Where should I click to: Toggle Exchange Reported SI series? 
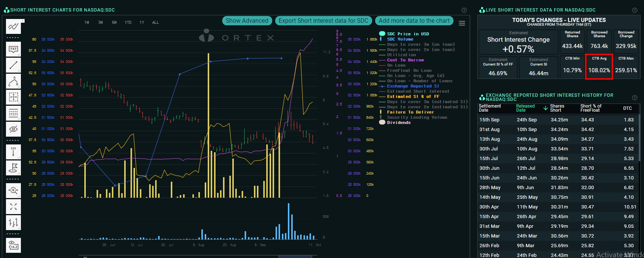coord(413,86)
